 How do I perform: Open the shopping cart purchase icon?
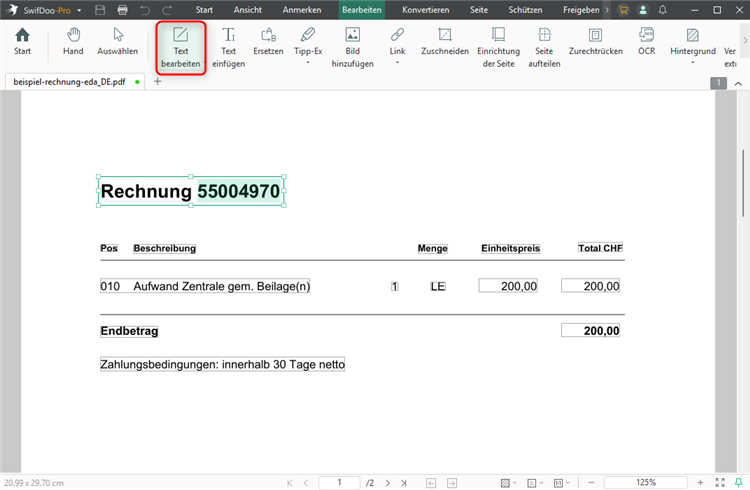click(623, 10)
